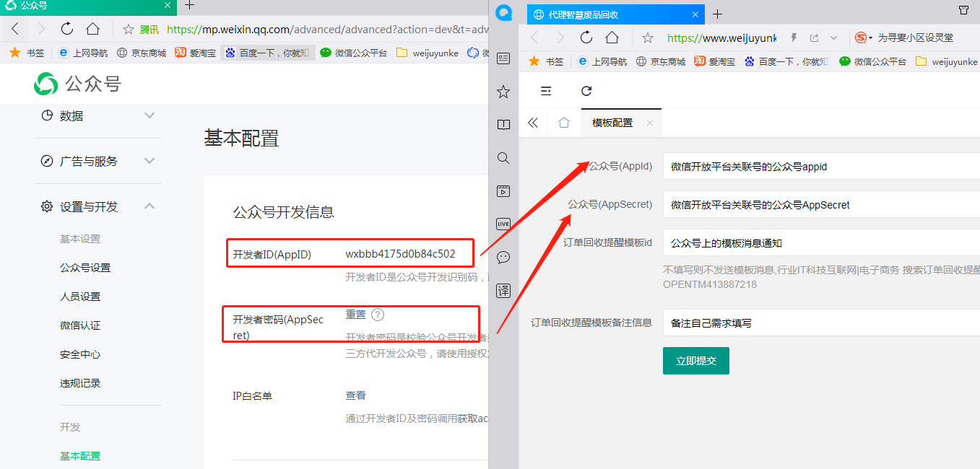Open new tab in left browser window

[190, 5]
